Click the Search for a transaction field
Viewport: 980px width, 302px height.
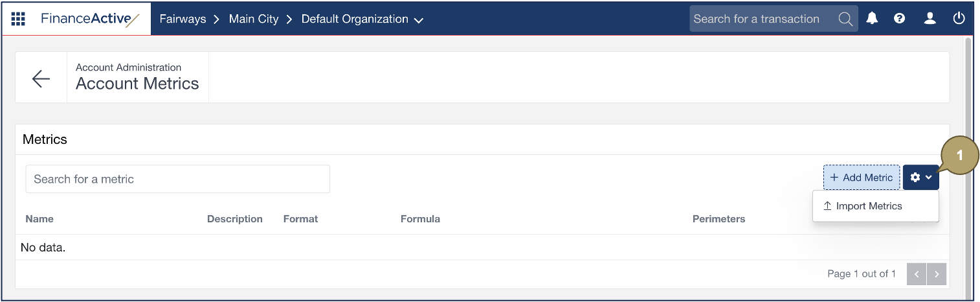[764, 19]
